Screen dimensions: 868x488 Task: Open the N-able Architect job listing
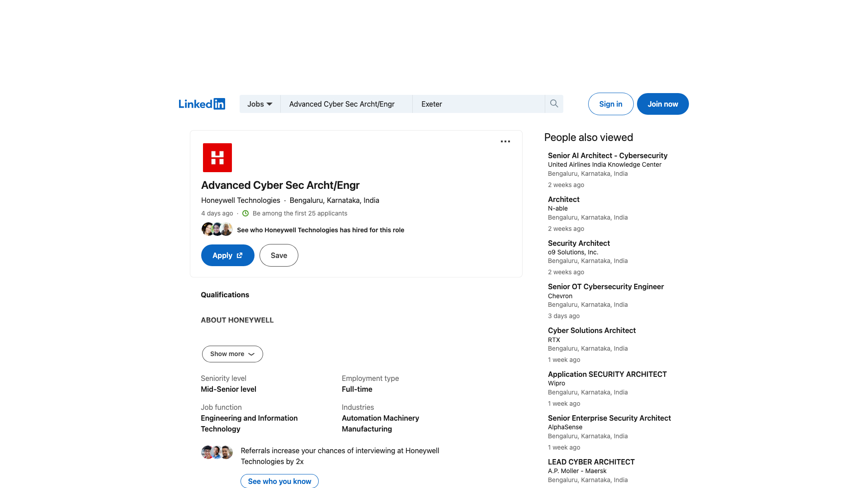tap(564, 199)
